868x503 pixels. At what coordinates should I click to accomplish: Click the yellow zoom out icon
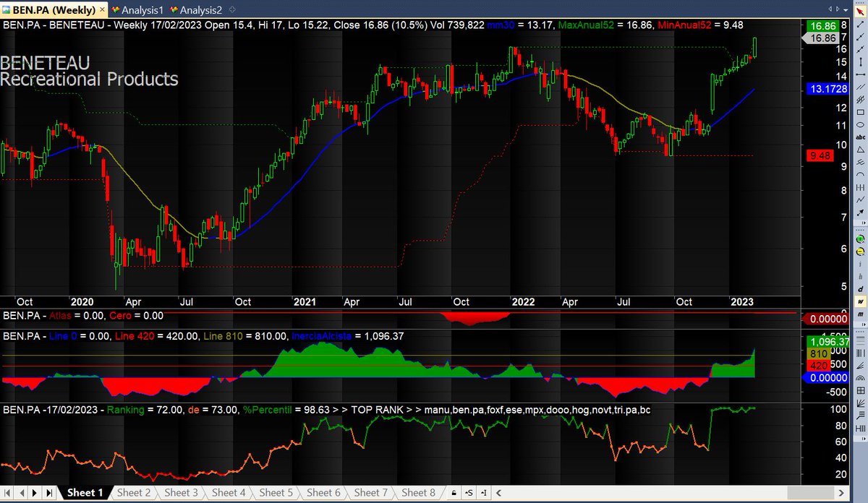[x=861, y=252]
